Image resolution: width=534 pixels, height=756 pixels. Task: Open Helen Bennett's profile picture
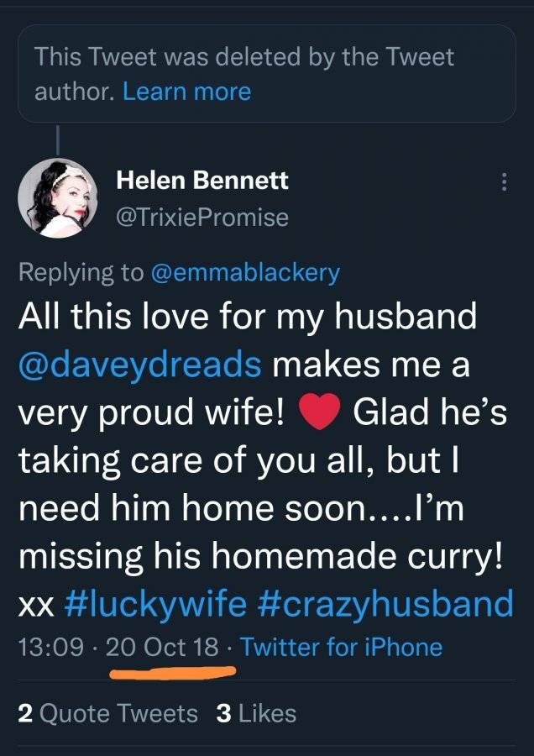point(58,197)
